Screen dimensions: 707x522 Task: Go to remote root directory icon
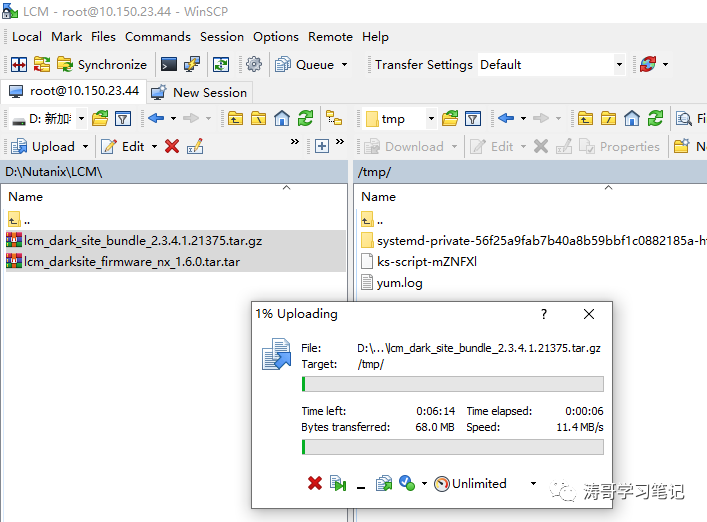point(608,119)
